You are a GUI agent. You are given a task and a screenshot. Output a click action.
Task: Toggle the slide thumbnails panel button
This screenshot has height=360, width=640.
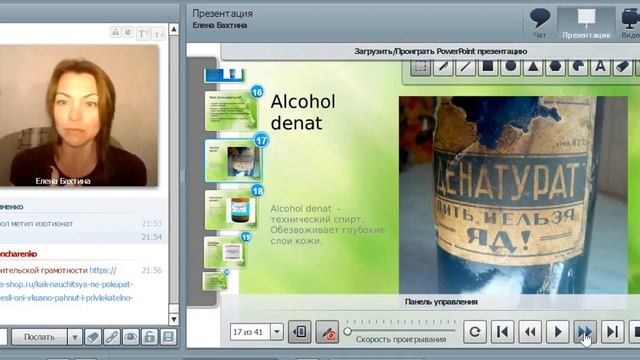(300, 332)
